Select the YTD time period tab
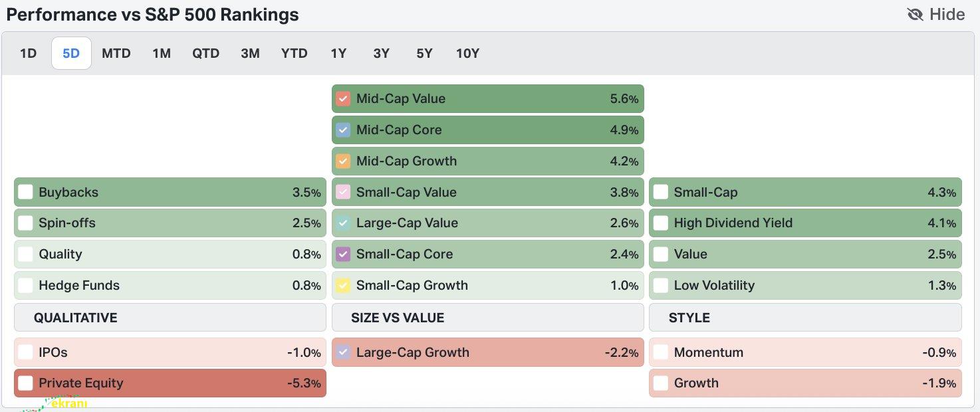 click(x=294, y=54)
